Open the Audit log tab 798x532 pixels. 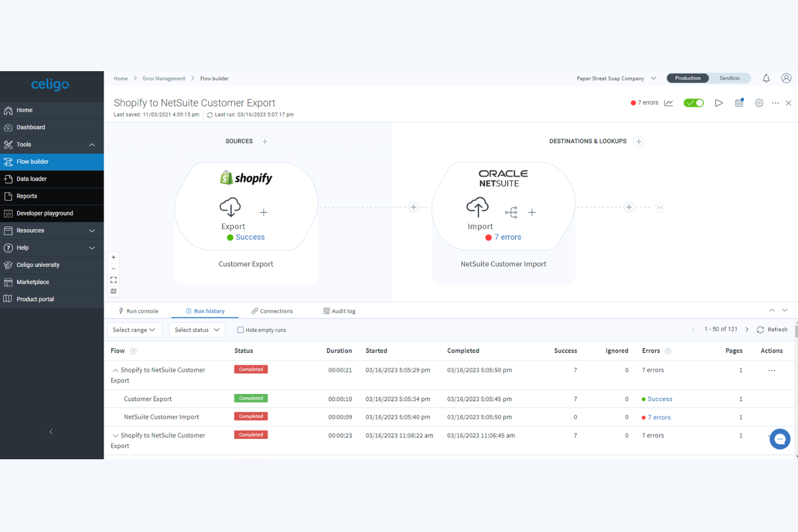pyautogui.click(x=339, y=311)
